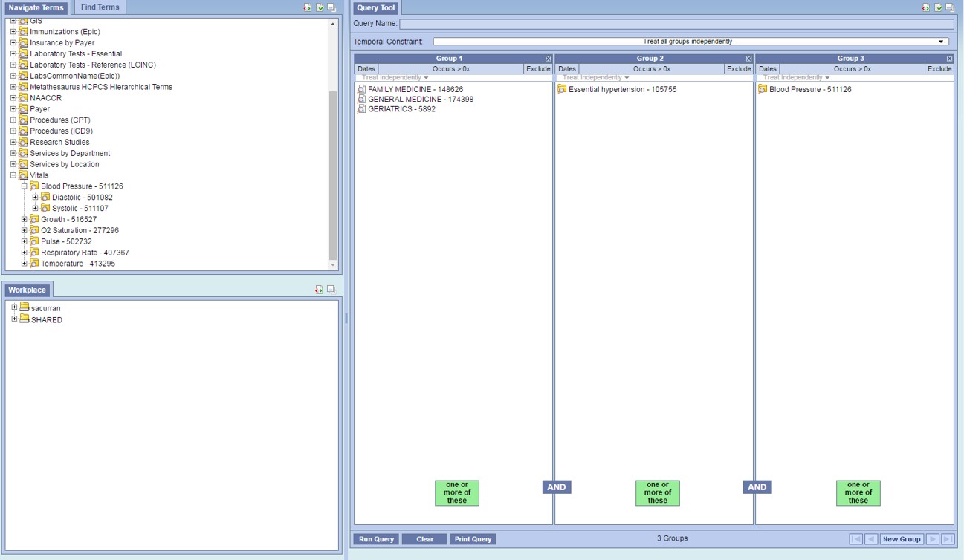Switch to the Find Terms tab

pyautogui.click(x=100, y=7)
